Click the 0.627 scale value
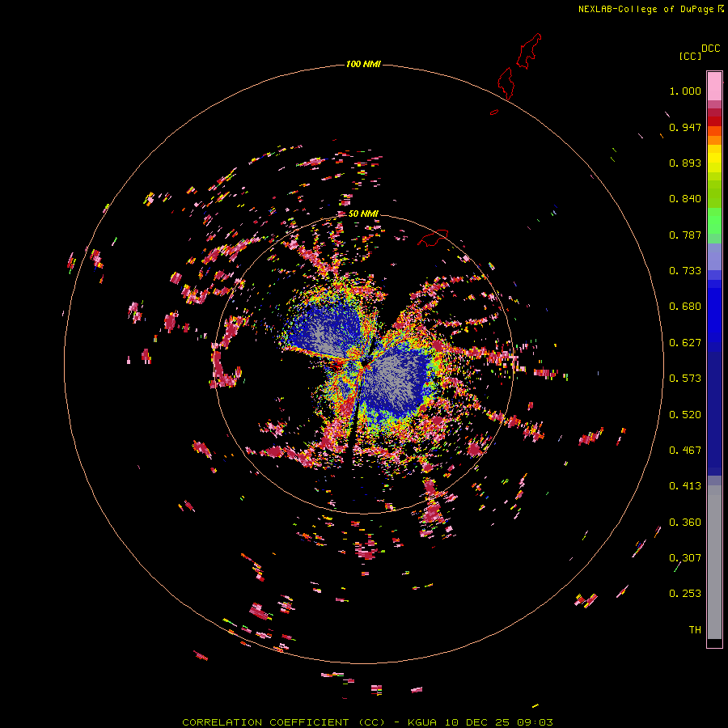728x728 pixels. [x=685, y=343]
